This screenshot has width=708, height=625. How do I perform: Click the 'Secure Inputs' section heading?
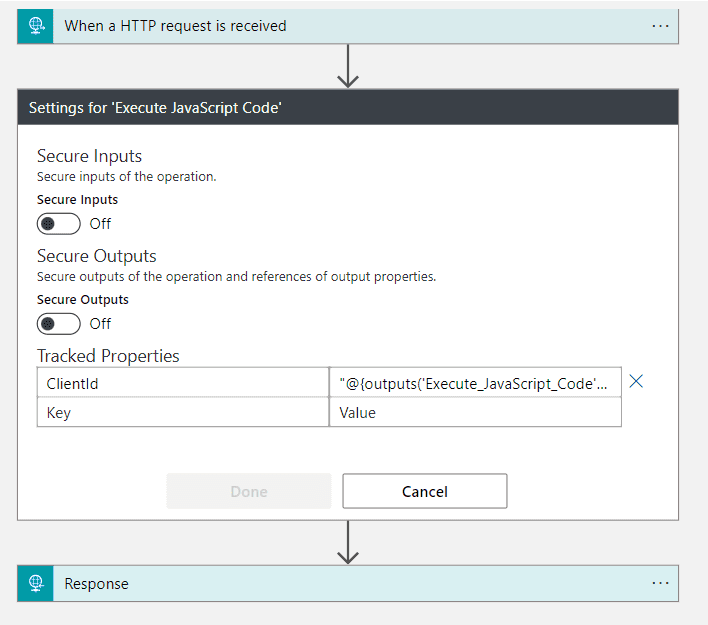pyautogui.click(x=89, y=156)
